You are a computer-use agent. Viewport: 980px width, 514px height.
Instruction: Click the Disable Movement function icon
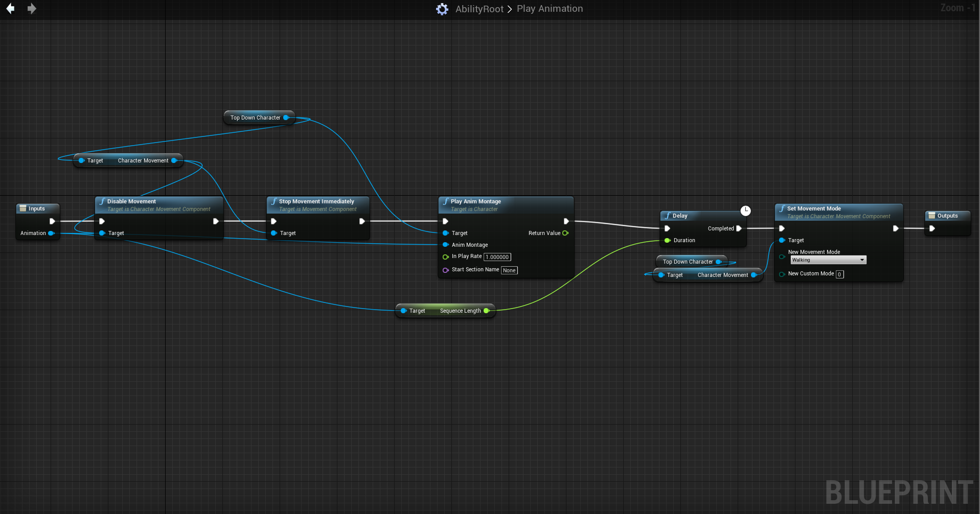[x=102, y=201]
